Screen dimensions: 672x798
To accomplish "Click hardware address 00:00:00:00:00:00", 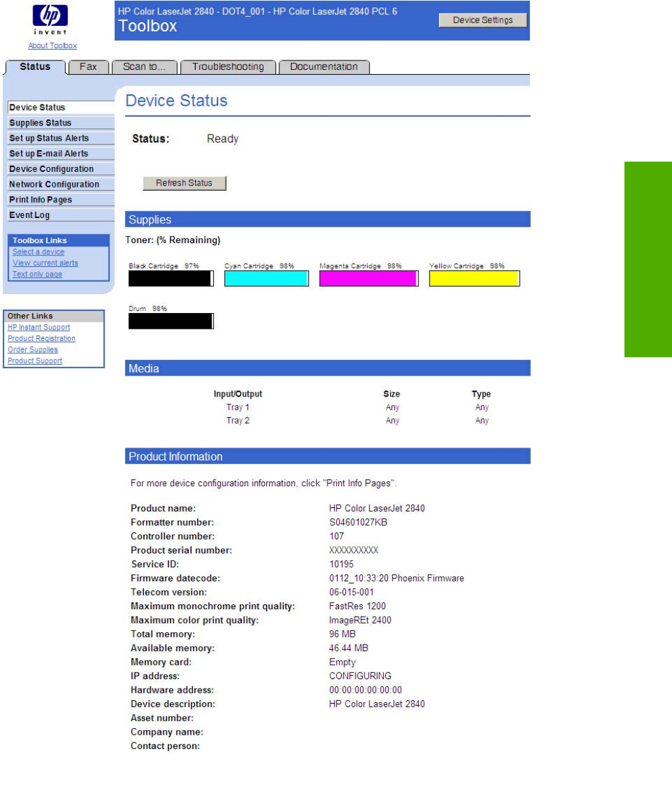I will [x=366, y=690].
